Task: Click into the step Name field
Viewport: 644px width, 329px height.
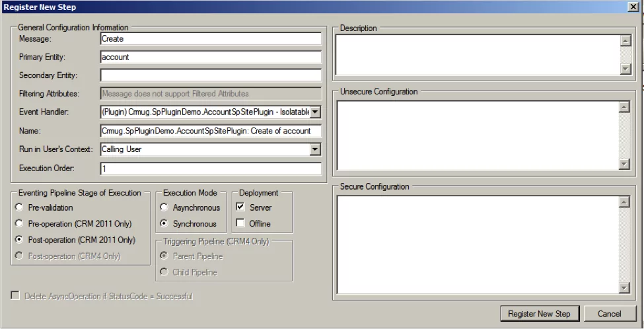Action: 211,131
